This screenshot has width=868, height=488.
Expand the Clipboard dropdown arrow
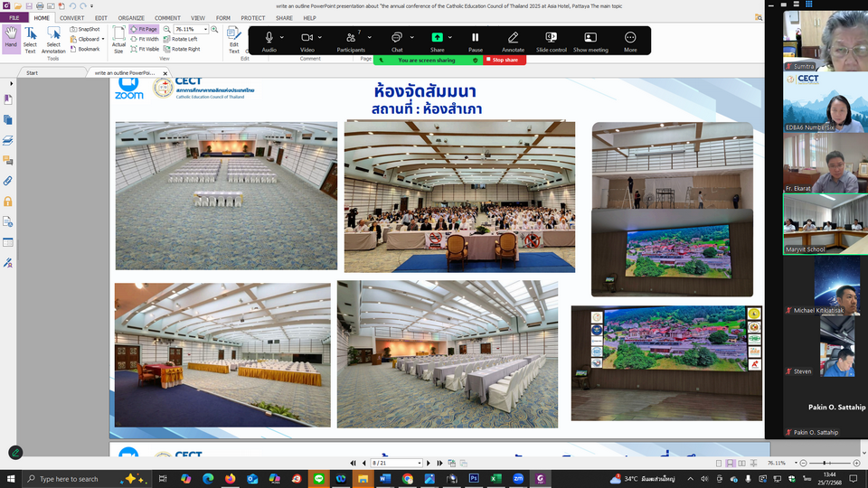[x=103, y=39]
